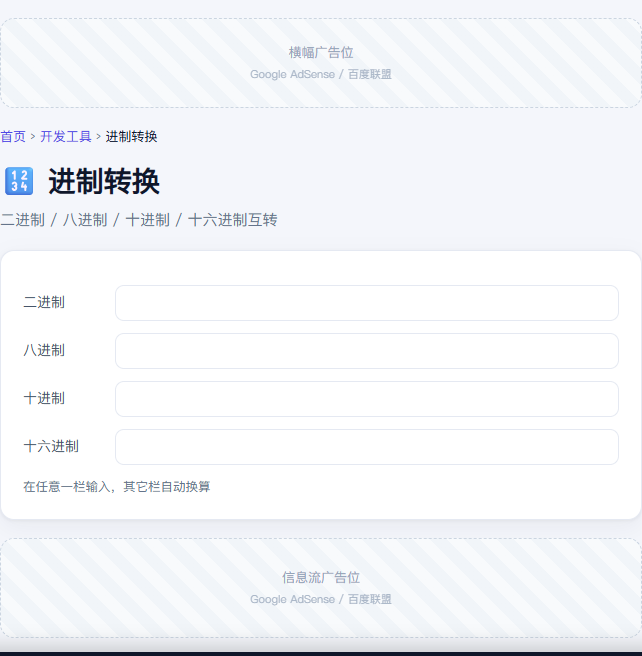Focus the 十六进制 input field
Screen dimensions: 642x656
coord(367,447)
